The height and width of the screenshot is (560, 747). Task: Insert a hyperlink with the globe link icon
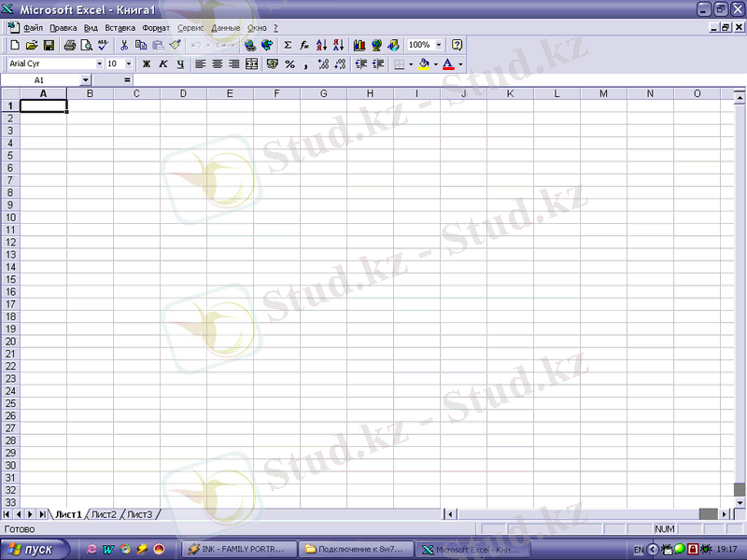249,45
